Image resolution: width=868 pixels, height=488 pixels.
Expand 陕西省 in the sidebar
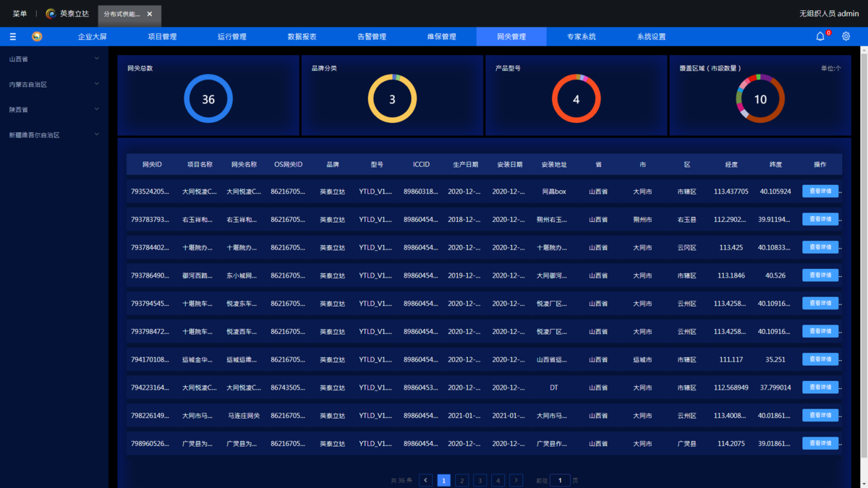pyautogui.click(x=97, y=109)
